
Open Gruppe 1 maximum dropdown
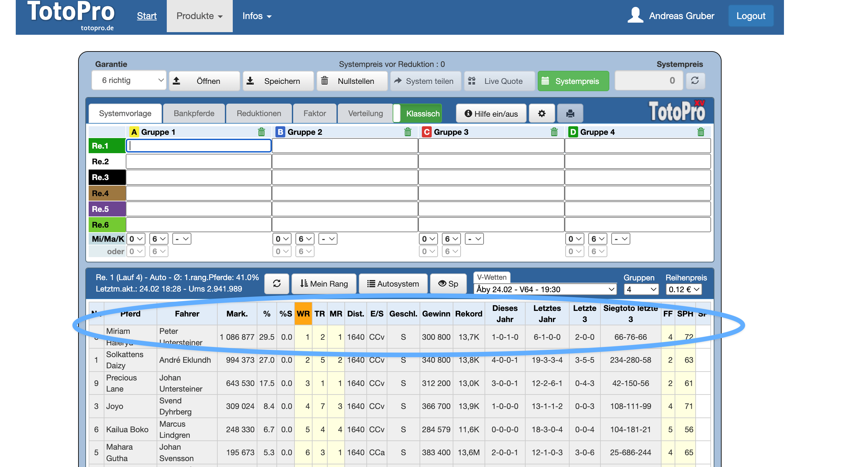tap(159, 239)
